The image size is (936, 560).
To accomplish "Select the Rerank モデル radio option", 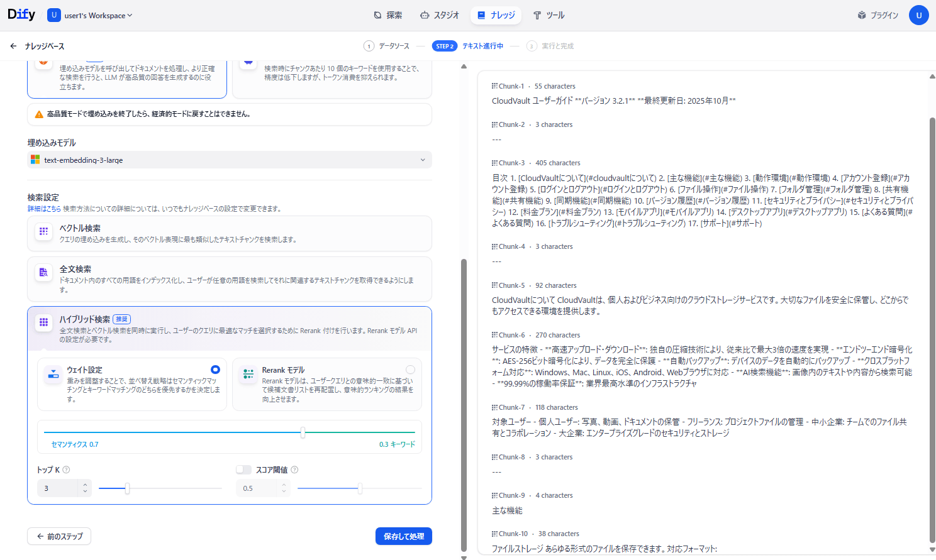I will click(410, 370).
